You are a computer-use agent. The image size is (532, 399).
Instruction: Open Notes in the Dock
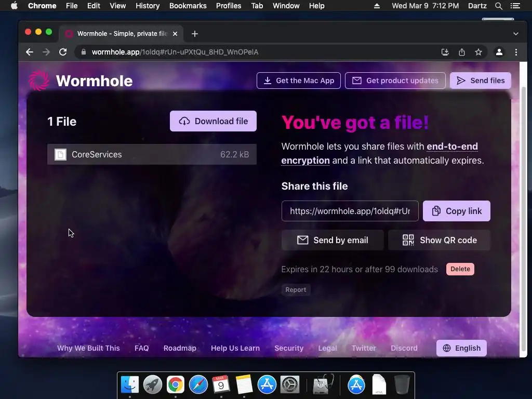pos(244,385)
